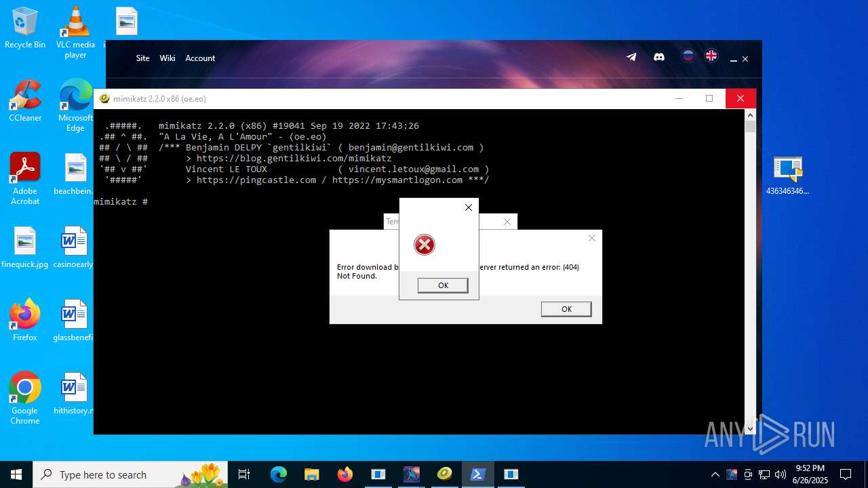Click OK on the small red-X error dialog
This screenshot has height=488, width=868.
pos(443,285)
